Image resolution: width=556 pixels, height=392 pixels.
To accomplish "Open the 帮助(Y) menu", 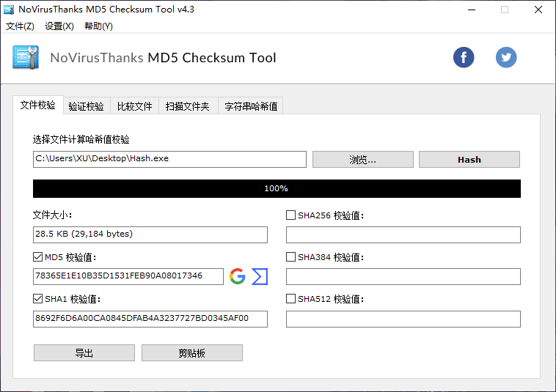I will 98,26.
